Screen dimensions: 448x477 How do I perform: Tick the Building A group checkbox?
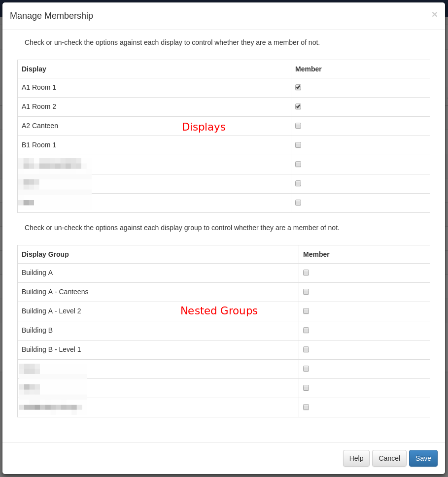click(306, 273)
